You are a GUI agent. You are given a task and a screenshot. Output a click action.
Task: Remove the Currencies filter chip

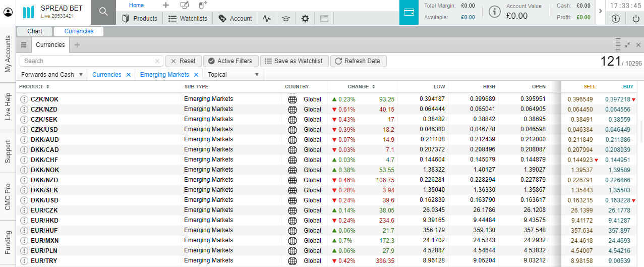click(x=129, y=75)
